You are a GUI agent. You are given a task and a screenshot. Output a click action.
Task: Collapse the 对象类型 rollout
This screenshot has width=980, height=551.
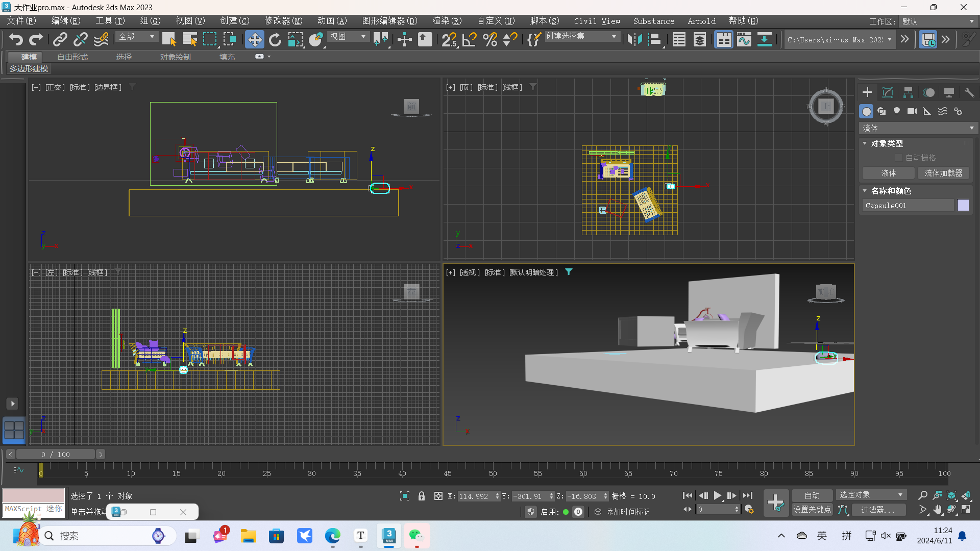click(x=887, y=144)
